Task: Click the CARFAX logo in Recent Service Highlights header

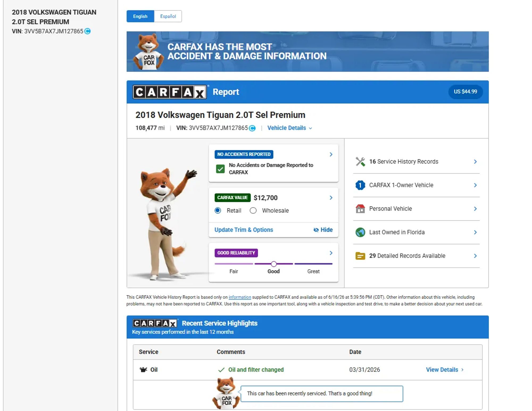Action: click(x=155, y=323)
